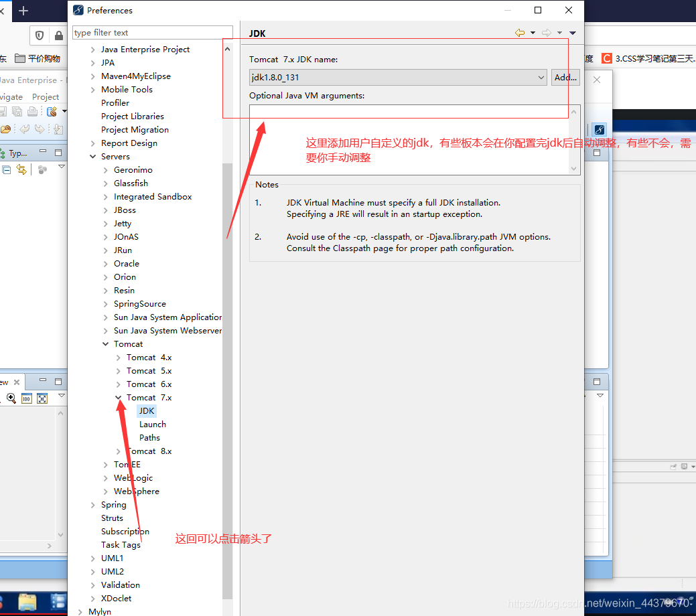Viewport: 696px width, 616px height.
Task: Collapse the Servers tree node
Action: click(92, 157)
